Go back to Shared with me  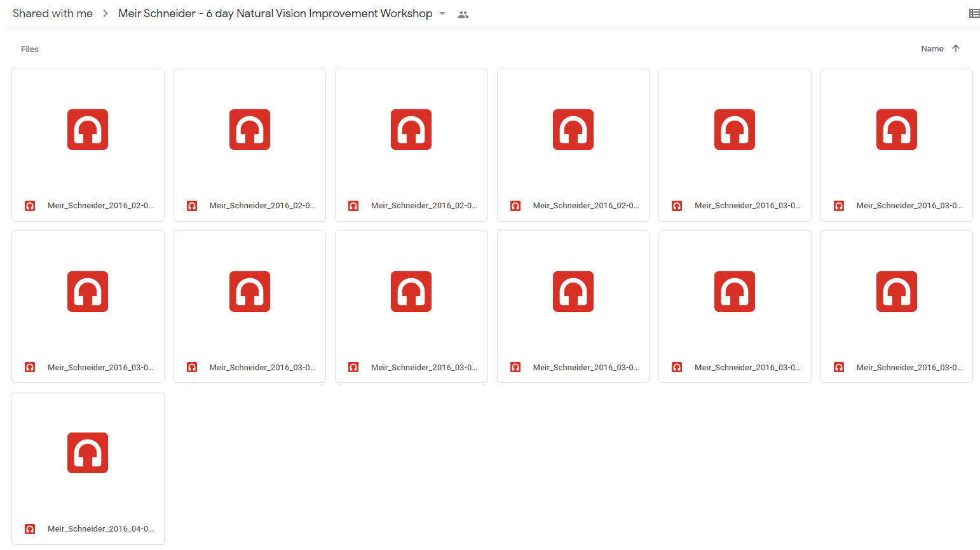[53, 13]
